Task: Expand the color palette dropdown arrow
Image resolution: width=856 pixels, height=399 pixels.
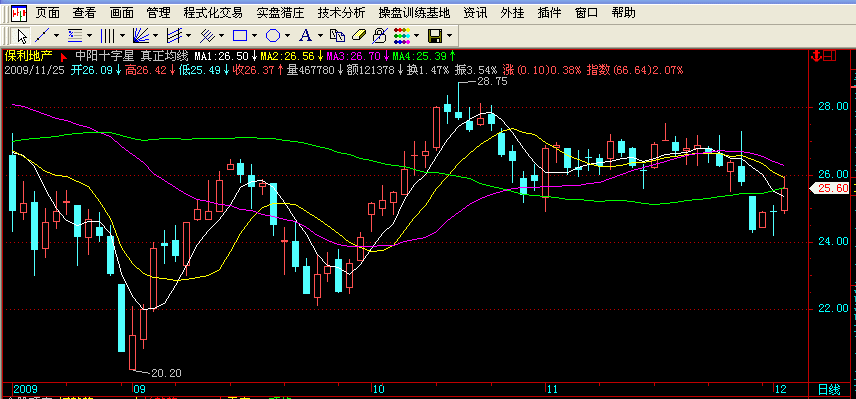Action: point(417,37)
